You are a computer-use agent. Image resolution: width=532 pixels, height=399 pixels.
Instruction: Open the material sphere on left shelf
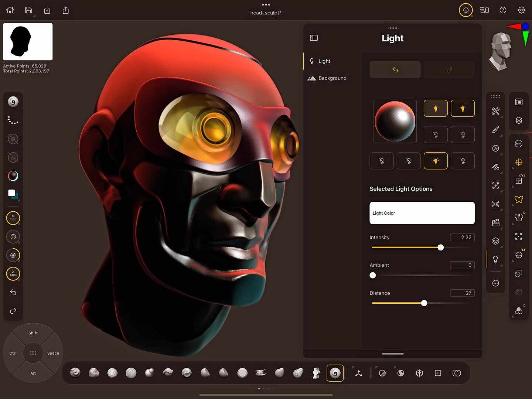pos(13,176)
